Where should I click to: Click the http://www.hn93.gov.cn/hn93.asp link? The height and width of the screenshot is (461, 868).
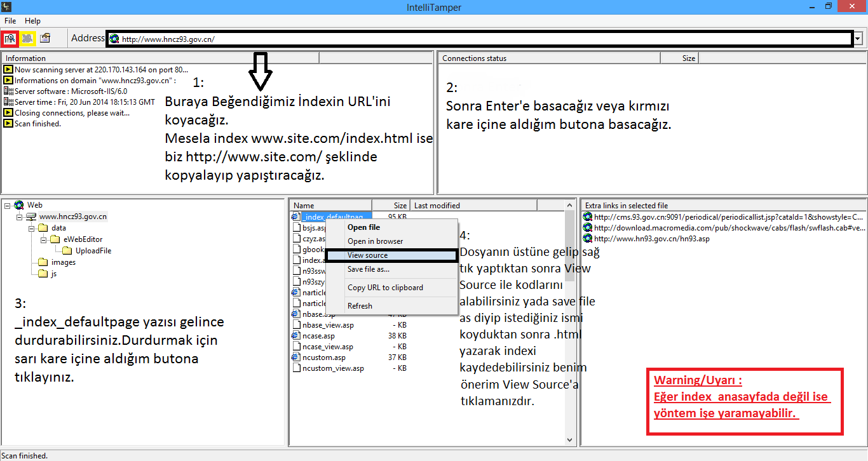point(652,239)
